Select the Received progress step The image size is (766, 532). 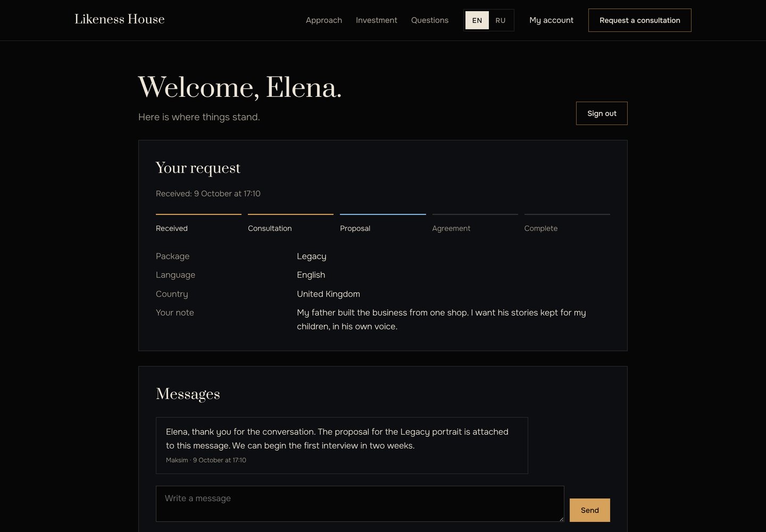point(198,223)
